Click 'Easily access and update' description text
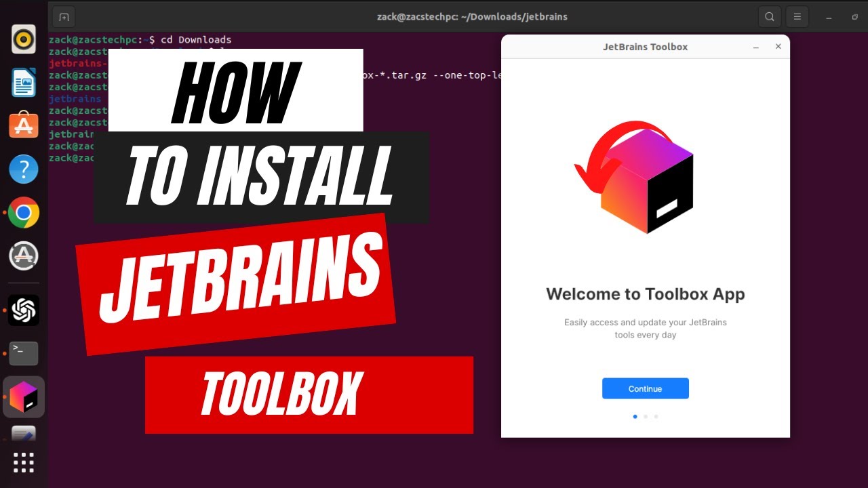 click(646, 329)
